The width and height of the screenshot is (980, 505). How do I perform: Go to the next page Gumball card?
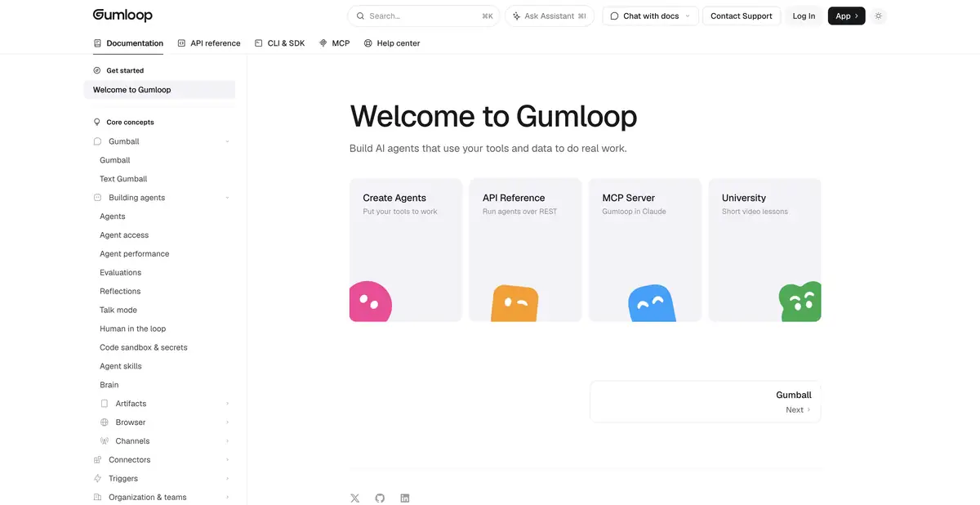coord(706,401)
